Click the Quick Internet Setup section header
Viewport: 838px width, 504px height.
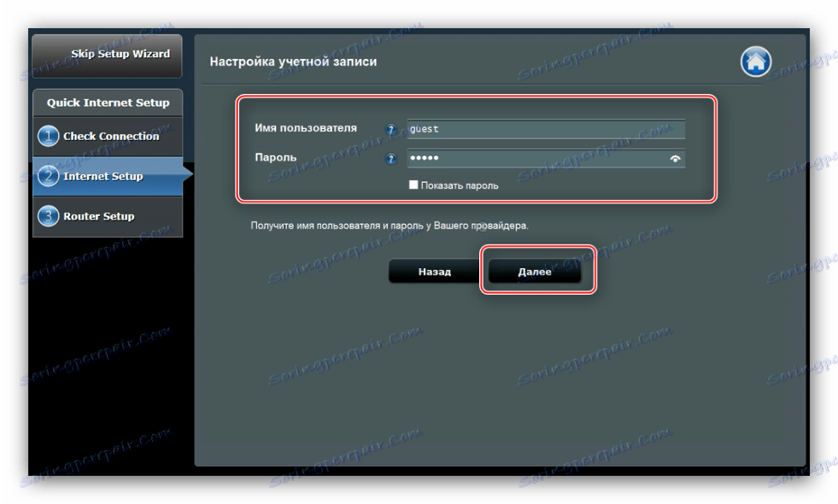(x=107, y=102)
